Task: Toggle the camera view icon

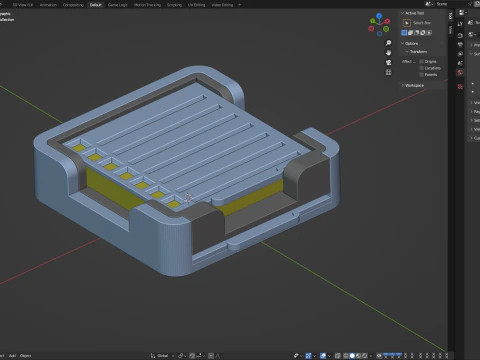Action: 388,62
